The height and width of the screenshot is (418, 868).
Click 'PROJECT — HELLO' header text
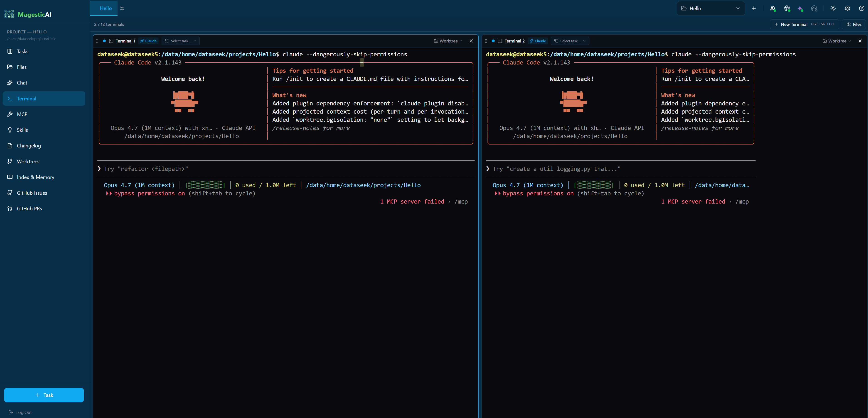[x=27, y=32]
